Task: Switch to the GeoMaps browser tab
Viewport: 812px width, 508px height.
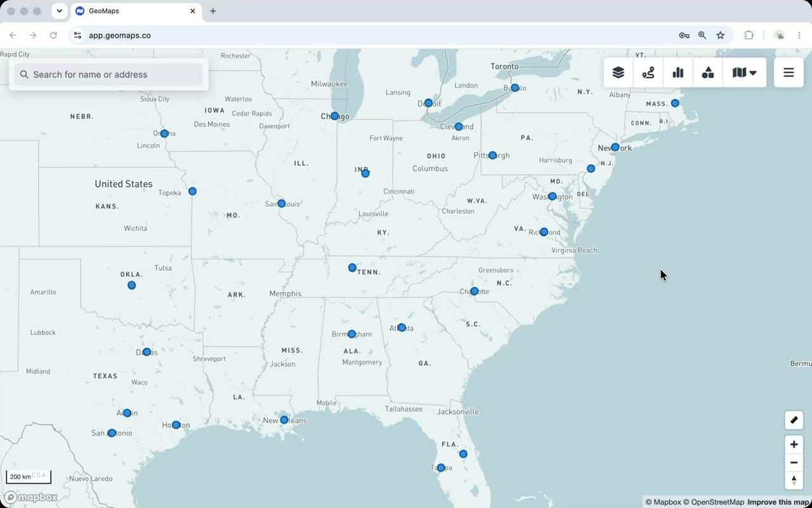Action: pos(136,11)
